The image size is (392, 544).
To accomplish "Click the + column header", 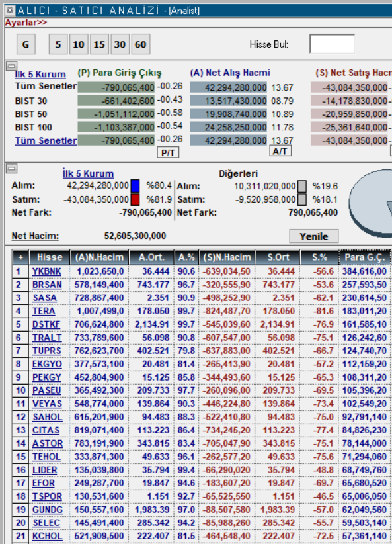I will tap(20, 257).
